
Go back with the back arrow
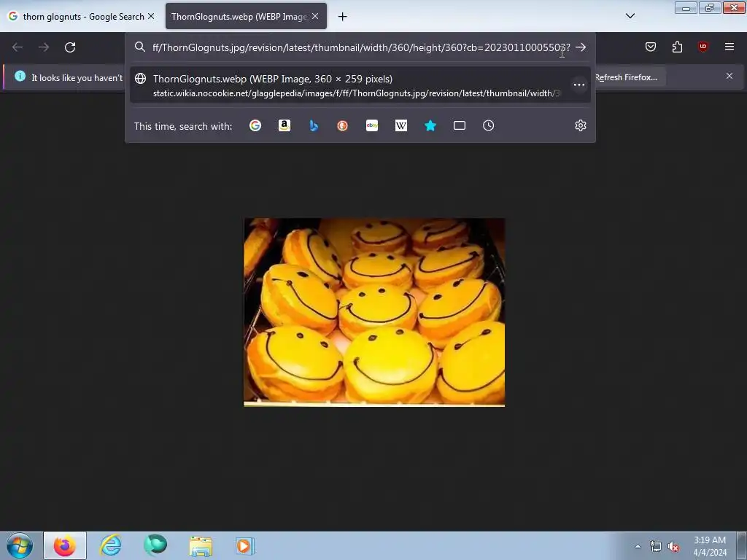(x=18, y=47)
